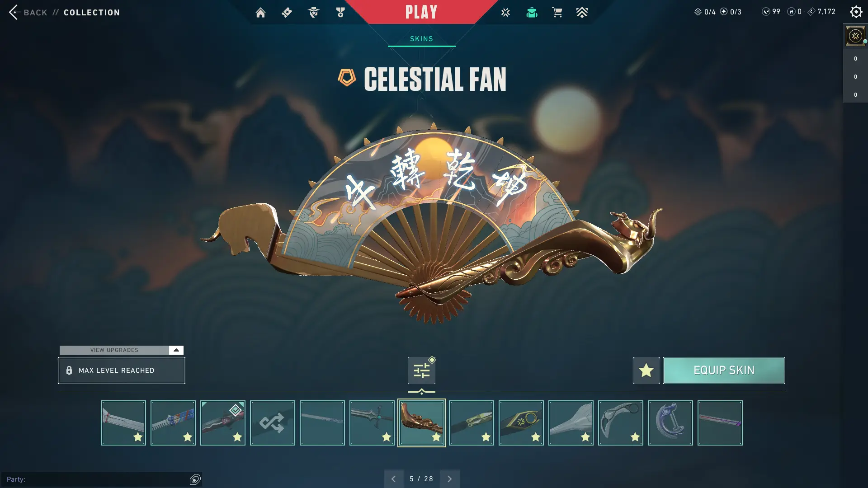Image resolution: width=868 pixels, height=488 pixels.
Task: Toggle the favorite star for Celestial Fan
Action: coord(646,371)
